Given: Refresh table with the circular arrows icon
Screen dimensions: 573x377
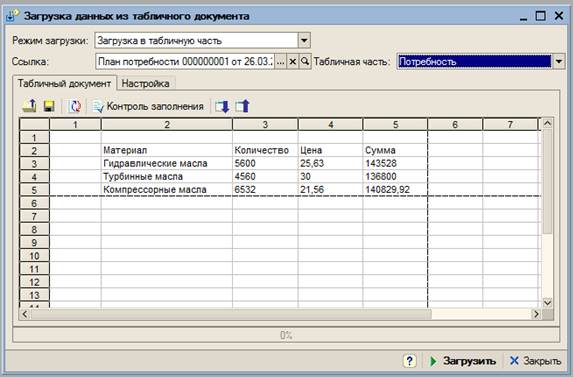Looking at the screenshot, I should [75, 106].
